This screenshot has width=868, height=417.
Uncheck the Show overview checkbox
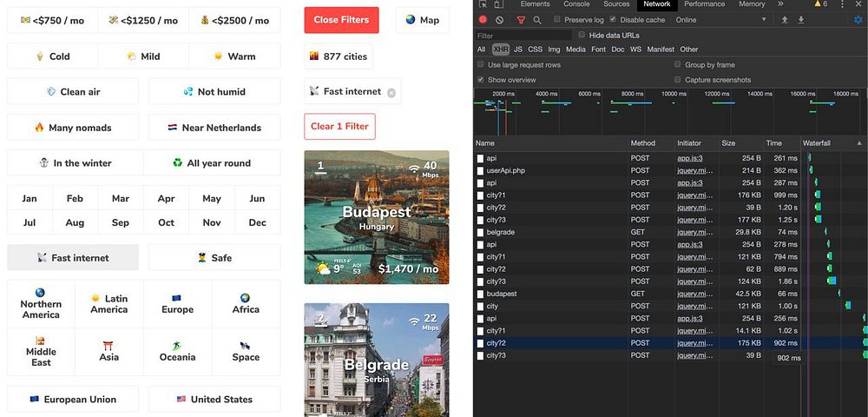tap(481, 80)
